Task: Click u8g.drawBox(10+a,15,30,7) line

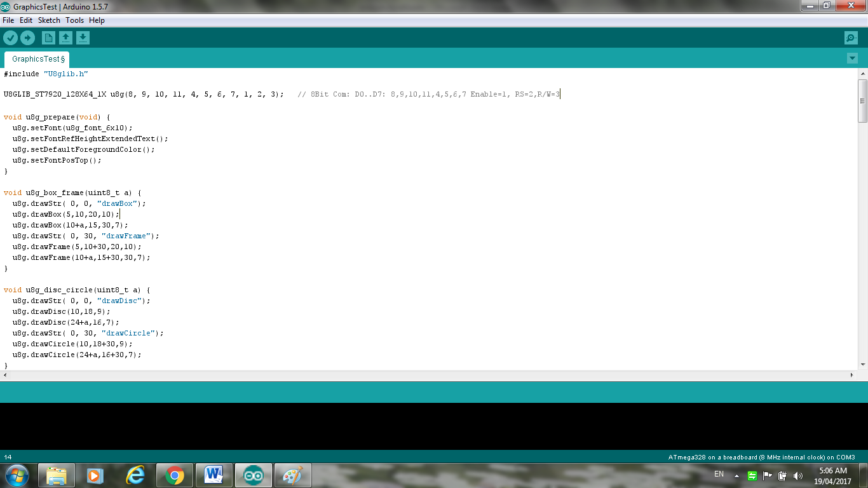Action: tap(70, 225)
